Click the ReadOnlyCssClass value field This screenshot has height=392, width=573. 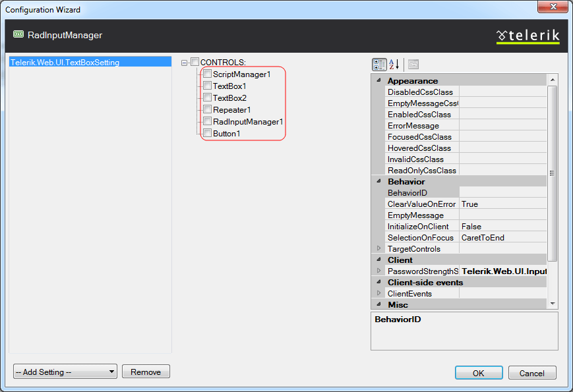click(503, 171)
